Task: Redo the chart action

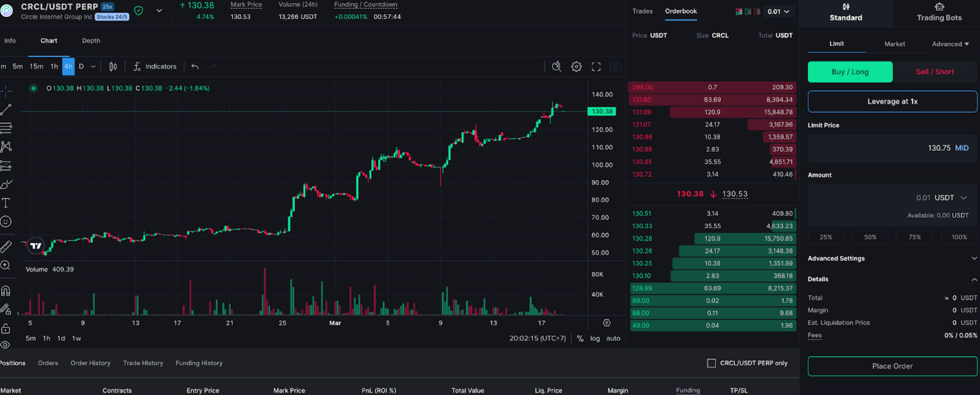Action: pos(213,66)
